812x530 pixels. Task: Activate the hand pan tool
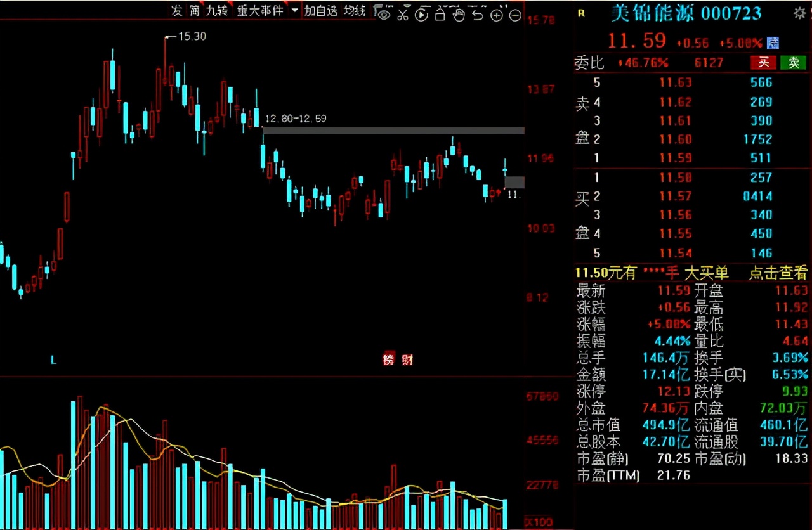459,14
